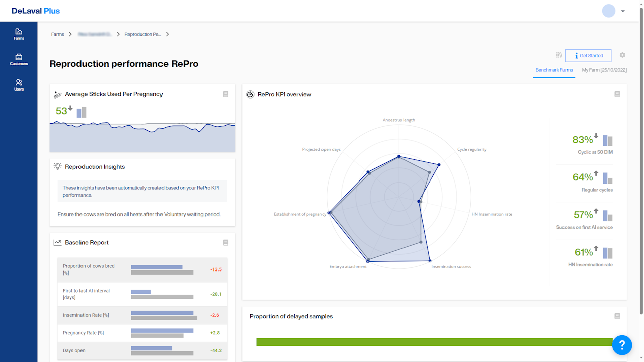Screen dimensions: 644x362
Task: Expand the user account dropdown arrow
Action: point(623,11)
